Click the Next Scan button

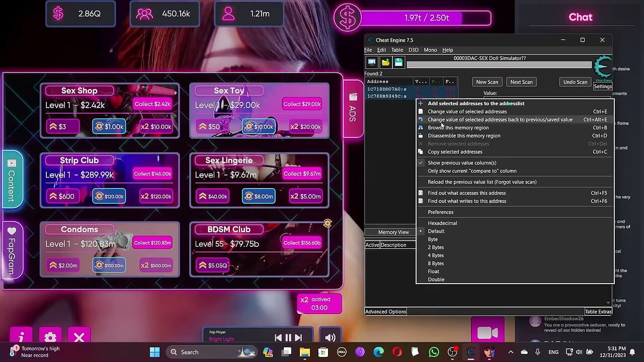pyautogui.click(x=521, y=82)
